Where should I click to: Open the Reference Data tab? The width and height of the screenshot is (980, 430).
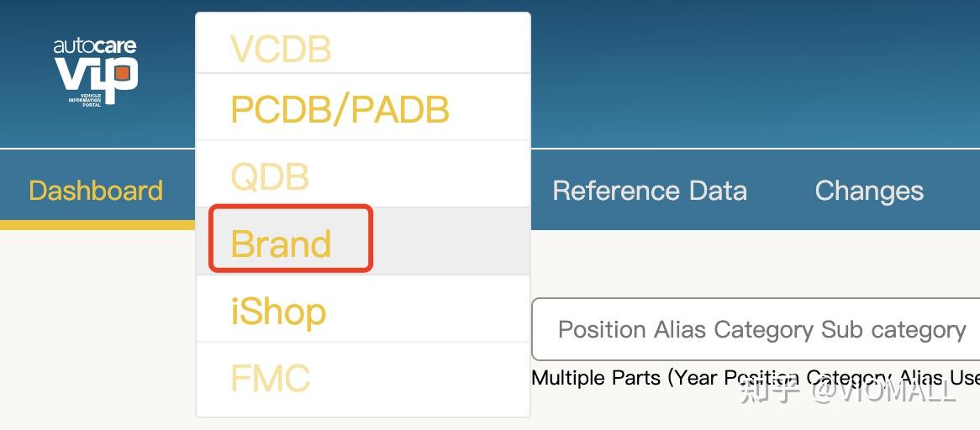click(x=649, y=191)
